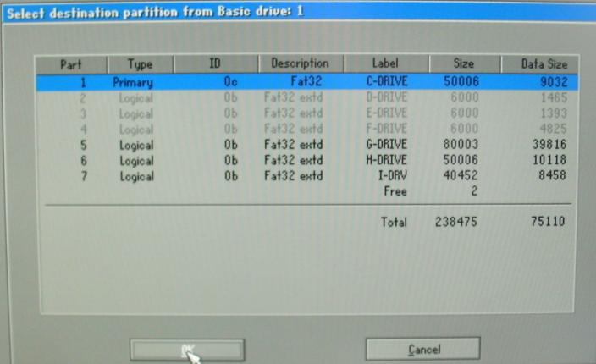
Task: Click the Type column header
Action: (141, 64)
